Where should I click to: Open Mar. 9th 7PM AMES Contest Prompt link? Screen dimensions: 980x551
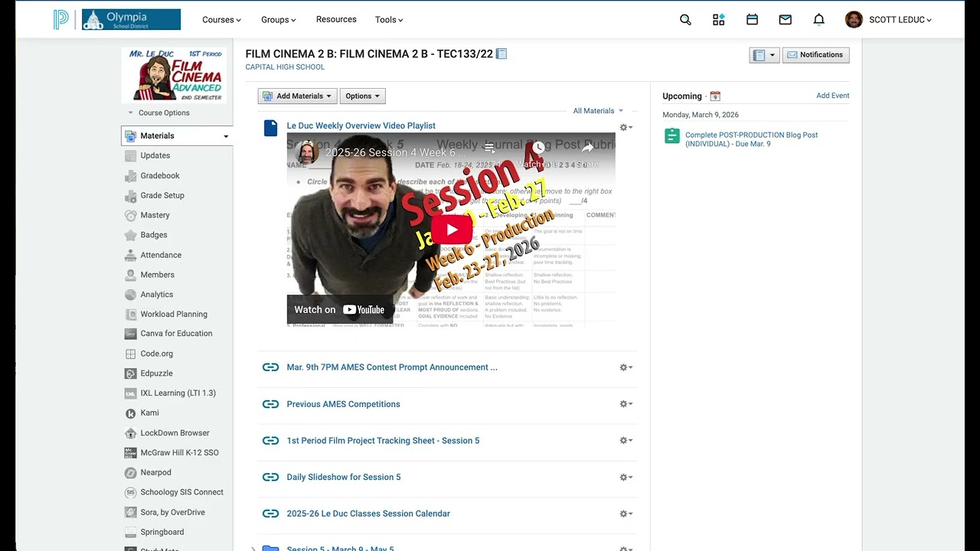392,367
